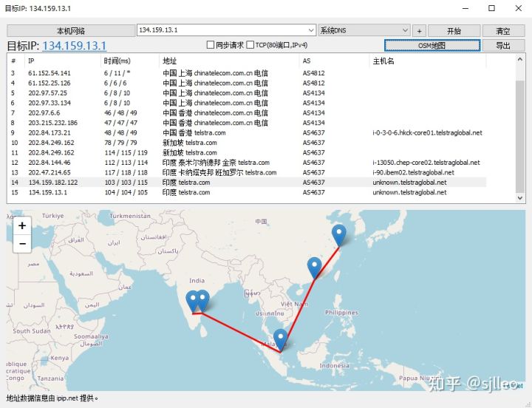Expand the 系统DNS dropdown
532x408 pixels.
(x=405, y=30)
